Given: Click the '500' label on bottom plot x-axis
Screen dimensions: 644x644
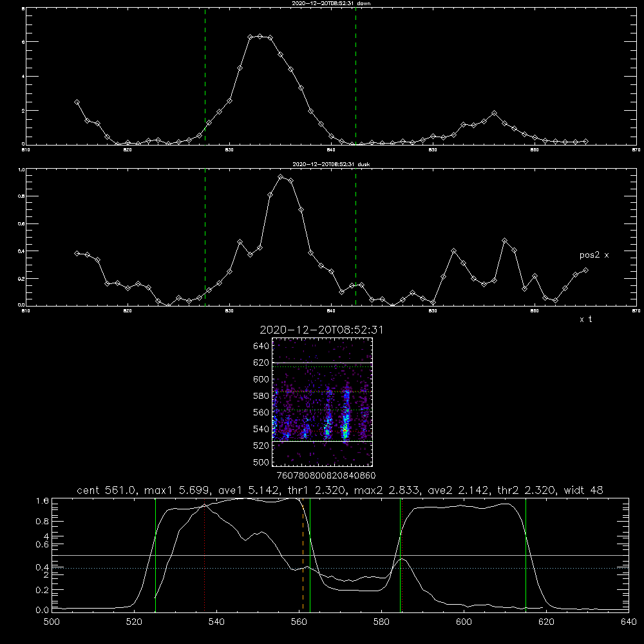Looking at the screenshot, I should click(x=52, y=622).
